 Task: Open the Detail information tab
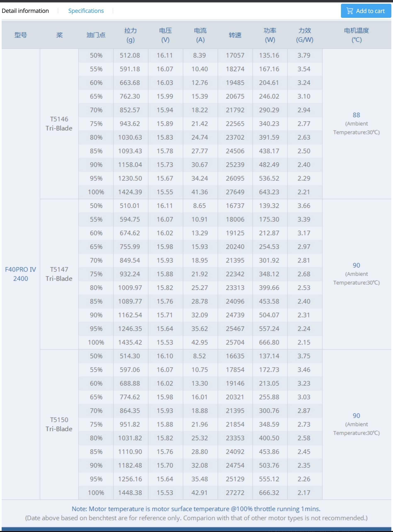(25, 11)
